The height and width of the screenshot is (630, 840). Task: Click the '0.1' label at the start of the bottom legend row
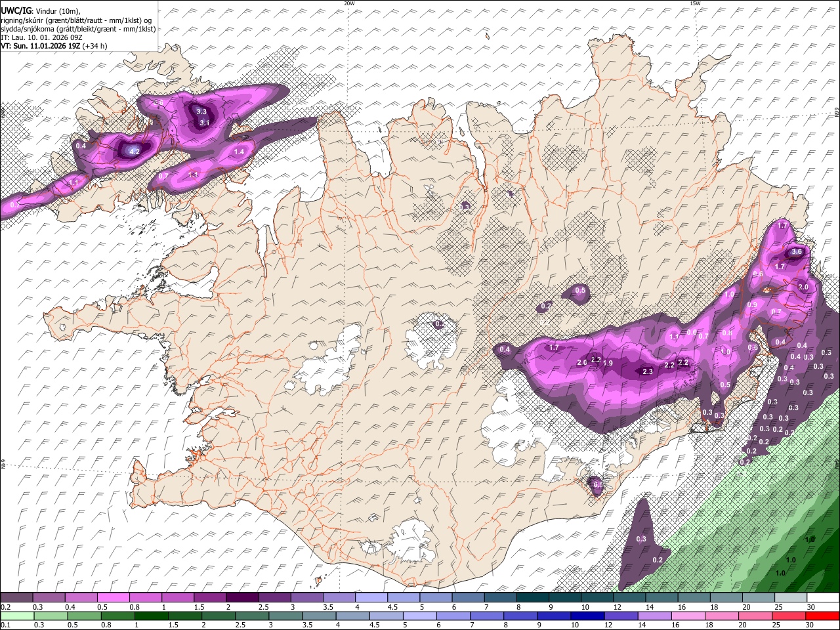pos(6,625)
